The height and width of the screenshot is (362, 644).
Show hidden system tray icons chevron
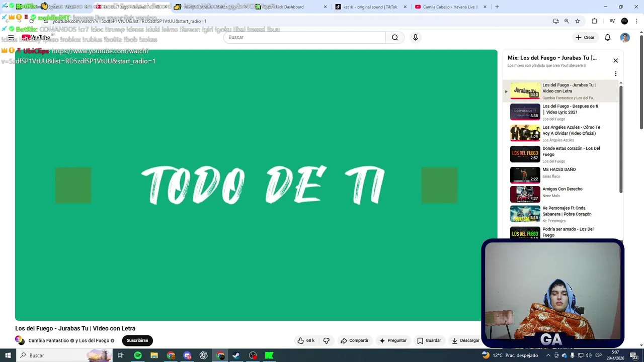[x=548, y=355]
